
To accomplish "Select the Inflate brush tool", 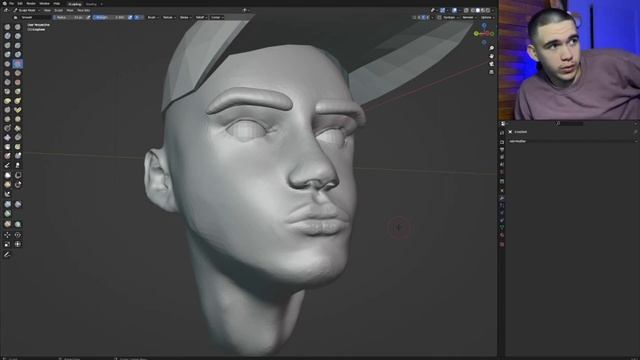I will pos(8,54).
